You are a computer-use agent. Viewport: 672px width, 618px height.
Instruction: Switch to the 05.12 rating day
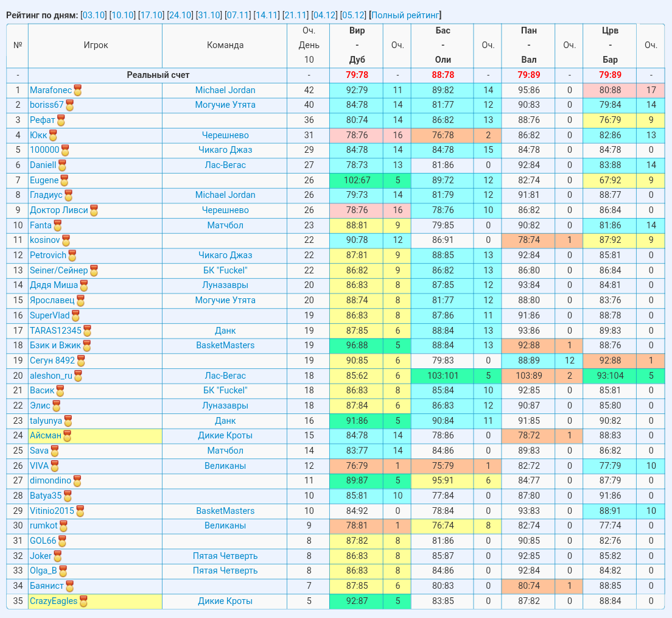click(x=353, y=15)
